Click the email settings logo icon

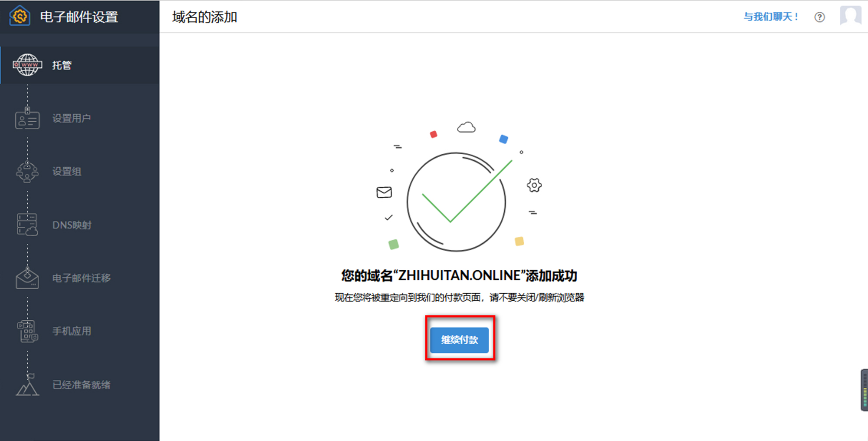20,17
